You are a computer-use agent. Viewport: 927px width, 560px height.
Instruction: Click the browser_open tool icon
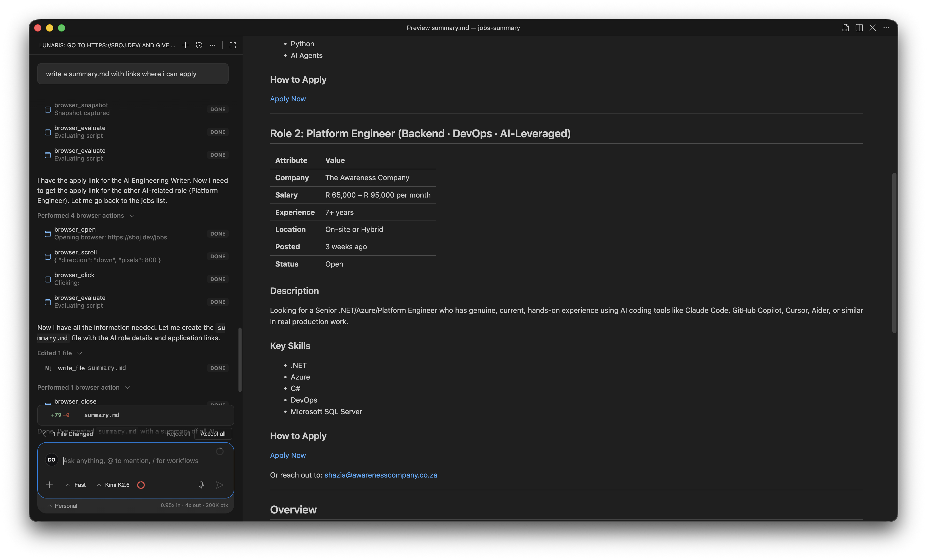pyautogui.click(x=48, y=233)
